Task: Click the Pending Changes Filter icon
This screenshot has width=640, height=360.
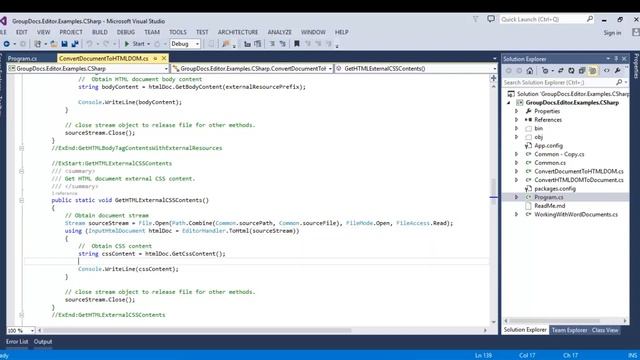Action: click(545, 71)
